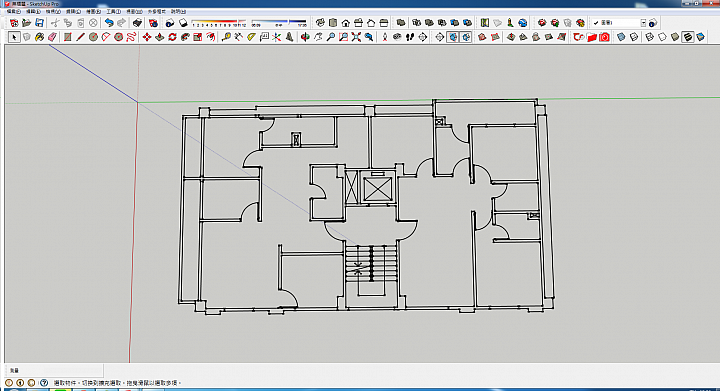Open the Tools menu
720x391 pixels.
point(113,11)
